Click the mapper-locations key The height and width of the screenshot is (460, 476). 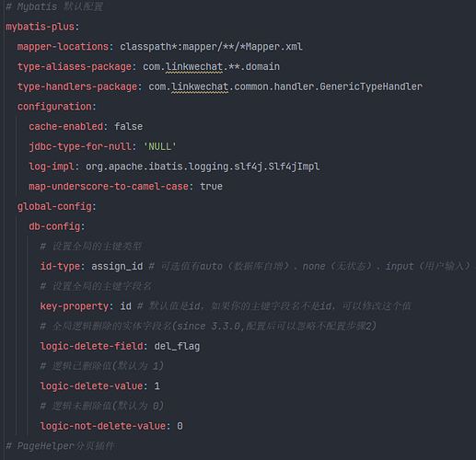63,47
